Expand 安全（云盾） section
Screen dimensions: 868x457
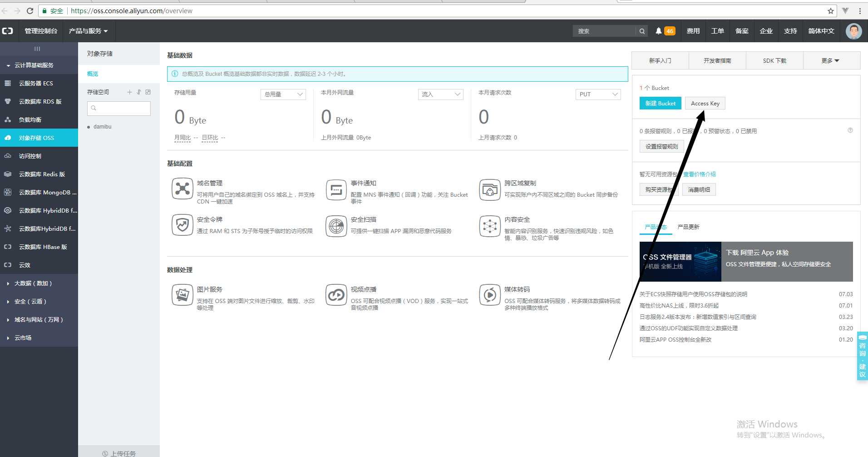(39, 301)
